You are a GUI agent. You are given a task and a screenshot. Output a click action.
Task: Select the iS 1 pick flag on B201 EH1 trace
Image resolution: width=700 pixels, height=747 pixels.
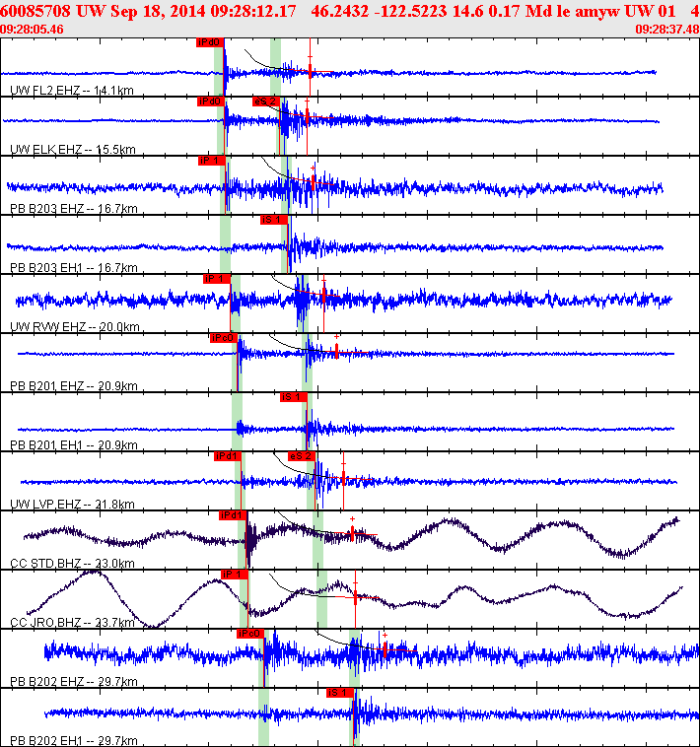click(x=294, y=397)
